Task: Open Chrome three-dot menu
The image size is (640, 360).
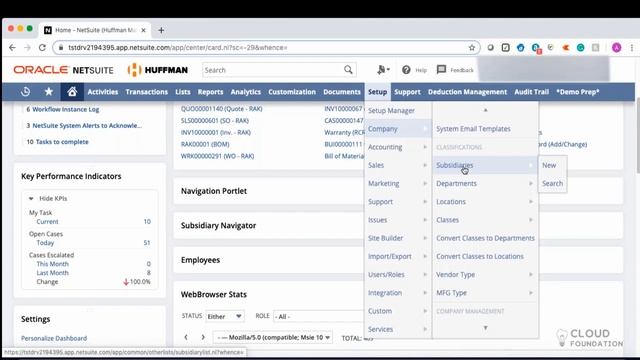Action: (632, 48)
